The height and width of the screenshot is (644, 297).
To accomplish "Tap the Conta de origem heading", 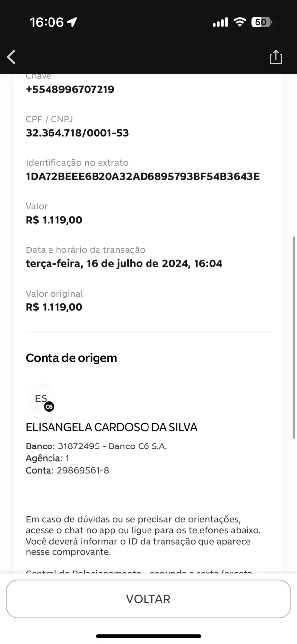I will (x=71, y=358).
